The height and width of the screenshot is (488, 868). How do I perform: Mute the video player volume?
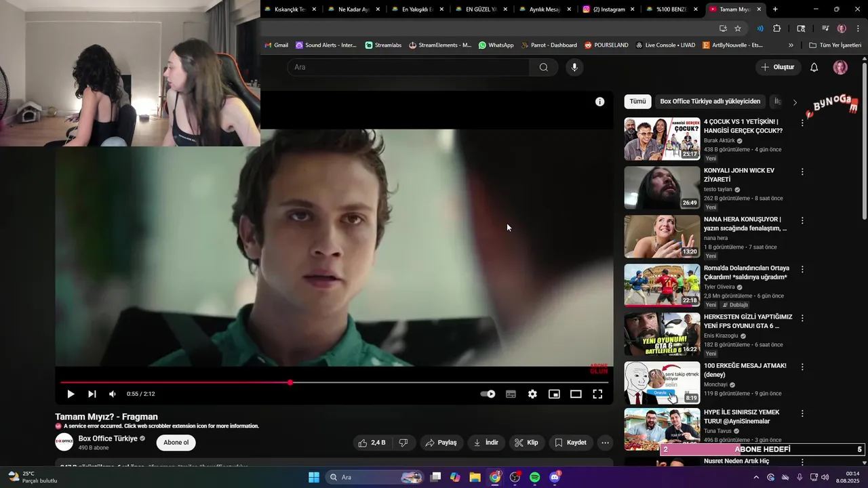113,394
